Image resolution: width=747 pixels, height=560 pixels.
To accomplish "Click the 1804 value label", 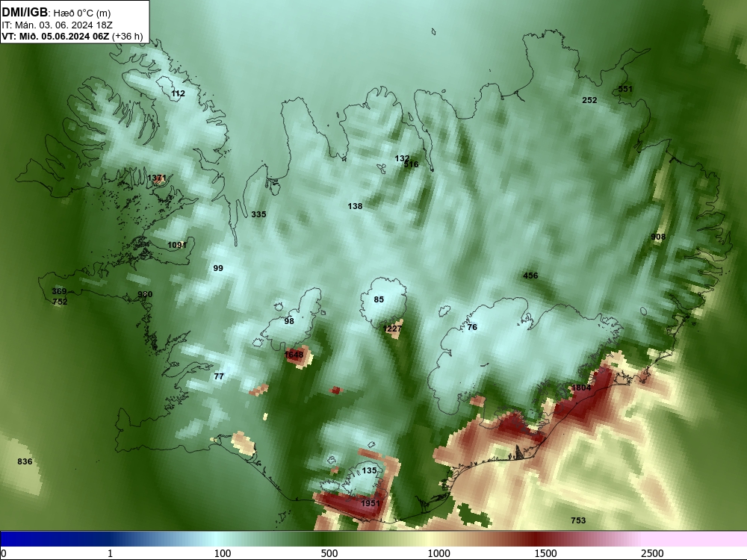I will pyautogui.click(x=581, y=388).
